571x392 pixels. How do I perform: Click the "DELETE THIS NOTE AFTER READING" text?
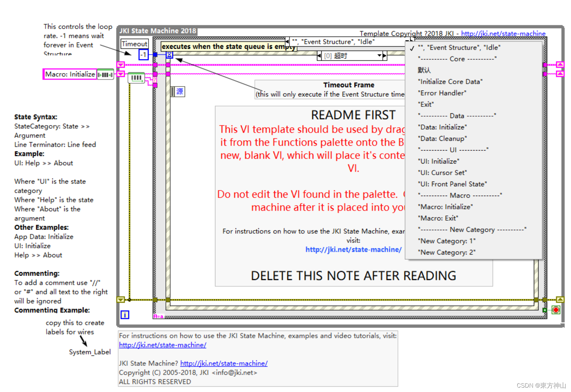[x=353, y=276]
